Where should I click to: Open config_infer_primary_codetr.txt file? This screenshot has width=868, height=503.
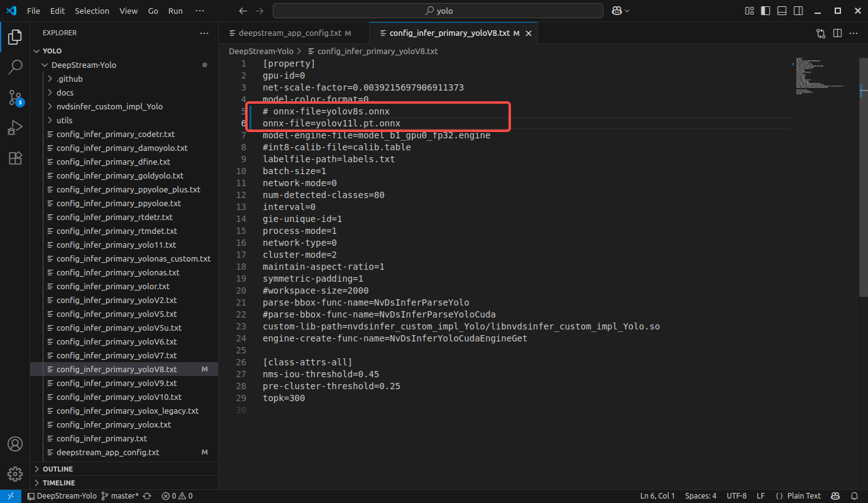tap(116, 134)
